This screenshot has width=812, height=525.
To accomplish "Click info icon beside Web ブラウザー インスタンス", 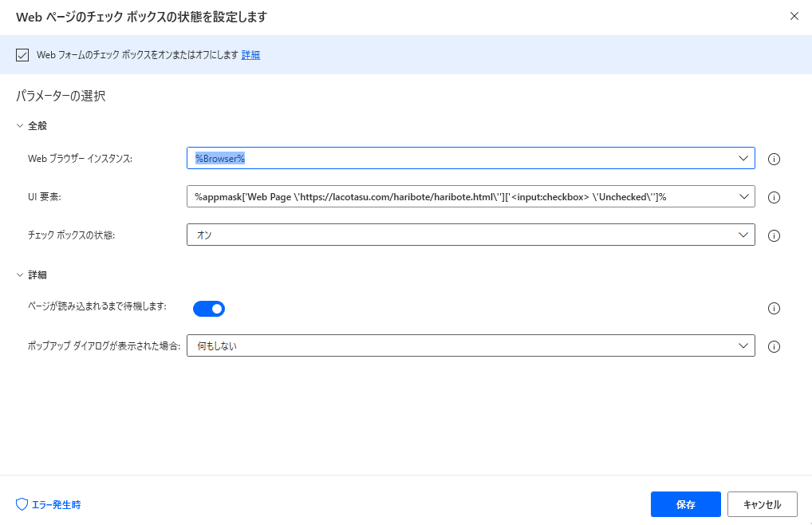I will (x=774, y=159).
